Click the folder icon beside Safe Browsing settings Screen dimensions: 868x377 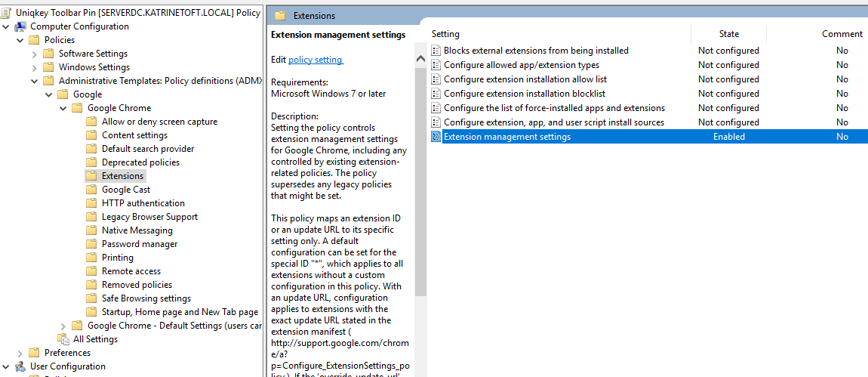tap(91, 298)
